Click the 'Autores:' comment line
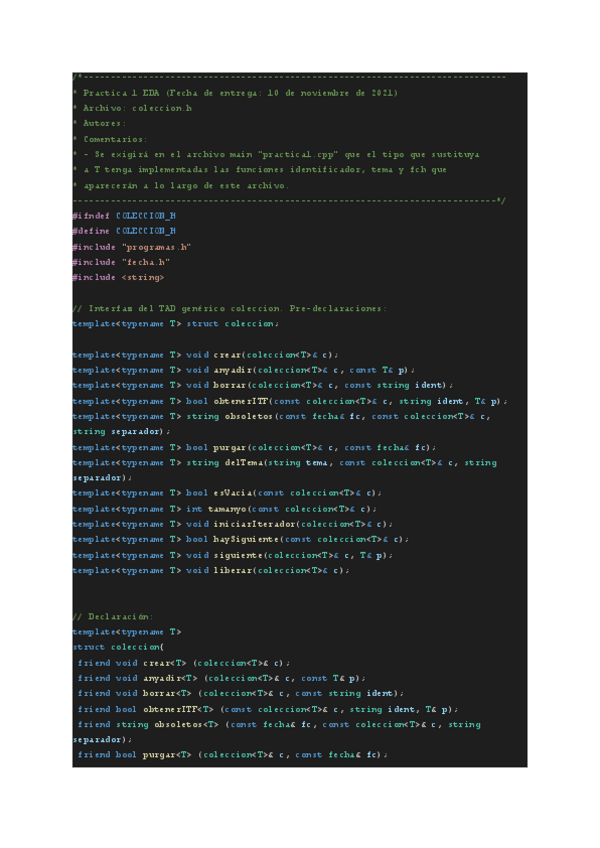The image size is (600, 848). point(100,123)
